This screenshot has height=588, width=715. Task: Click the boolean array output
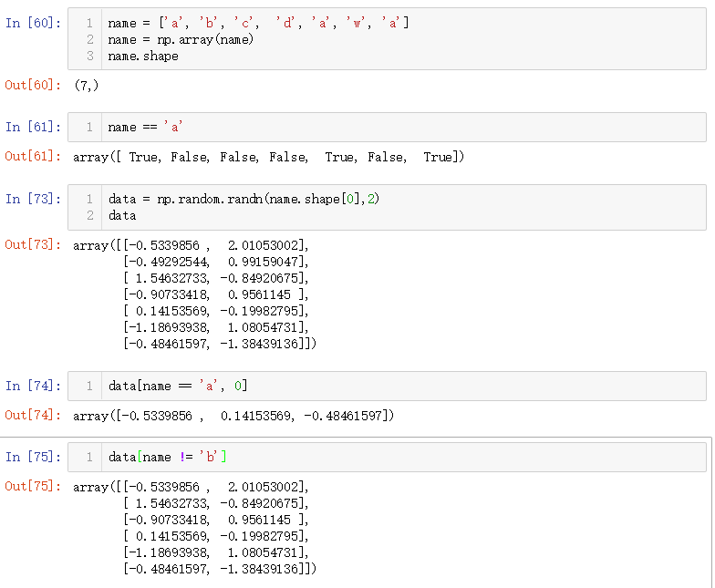tap(269, 157)
